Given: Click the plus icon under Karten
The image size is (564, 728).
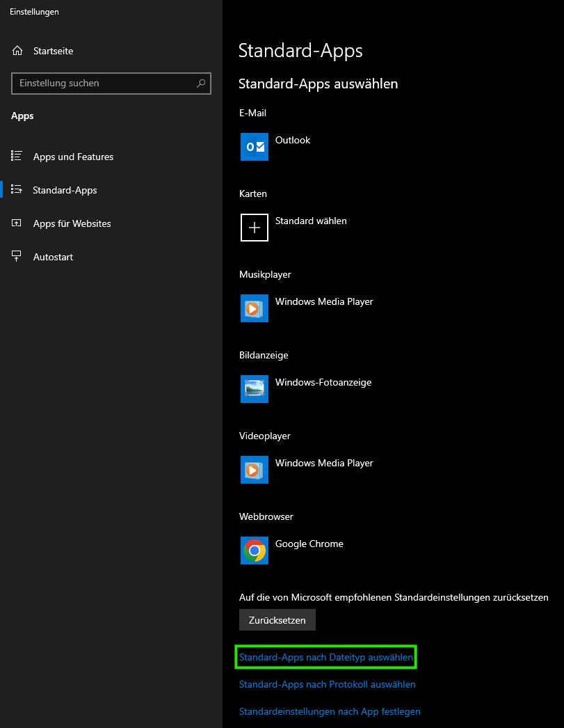Looking at the screenshot, I should coord(254,228).
